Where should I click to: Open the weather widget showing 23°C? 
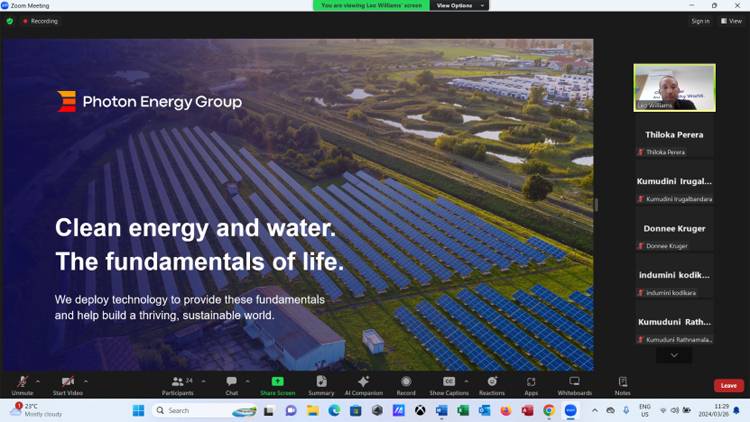point(36,410)
